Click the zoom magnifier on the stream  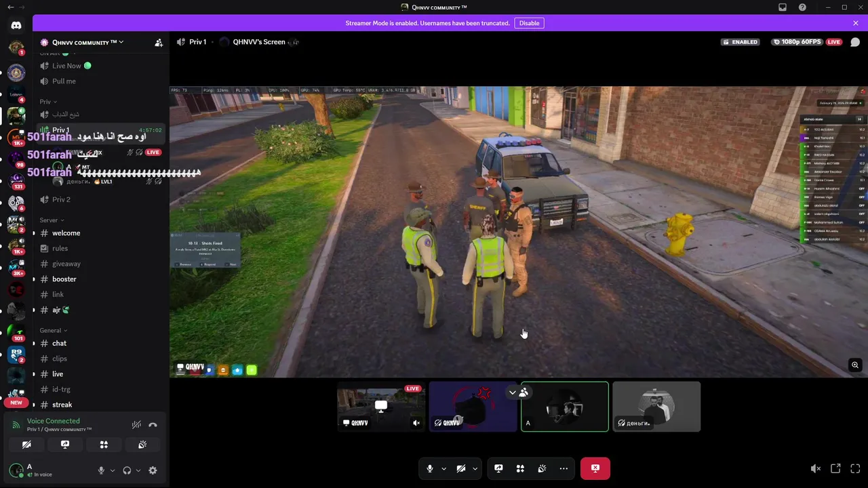click(855, 365)
